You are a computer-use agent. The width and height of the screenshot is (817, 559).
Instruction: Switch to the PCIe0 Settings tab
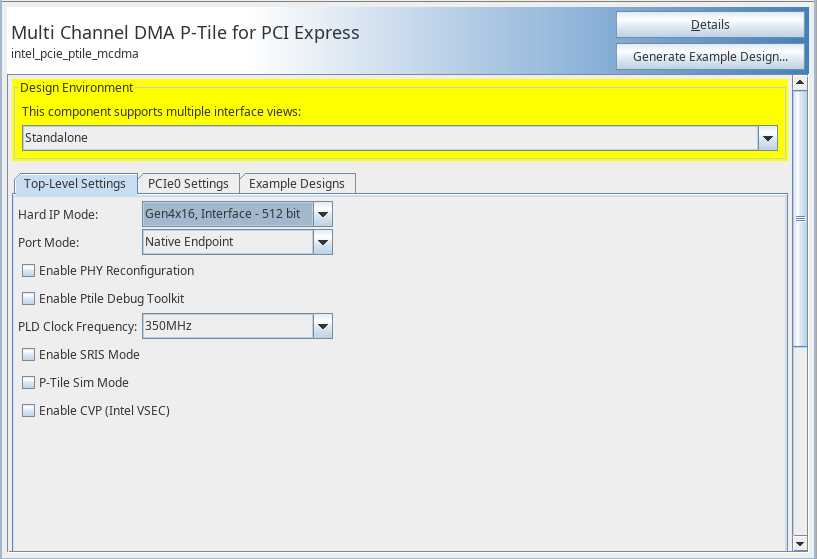point(188,184)
